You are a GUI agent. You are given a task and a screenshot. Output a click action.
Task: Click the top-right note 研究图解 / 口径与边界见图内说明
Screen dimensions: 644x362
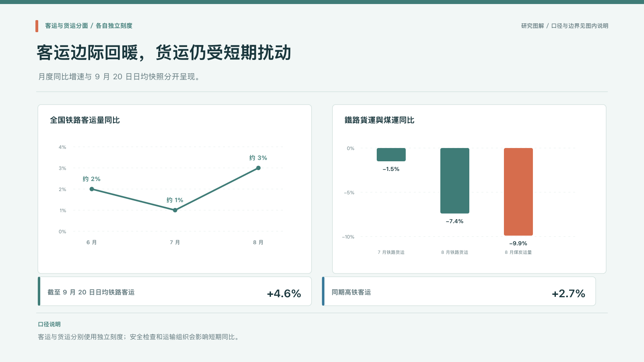click(x=565, y=26)
